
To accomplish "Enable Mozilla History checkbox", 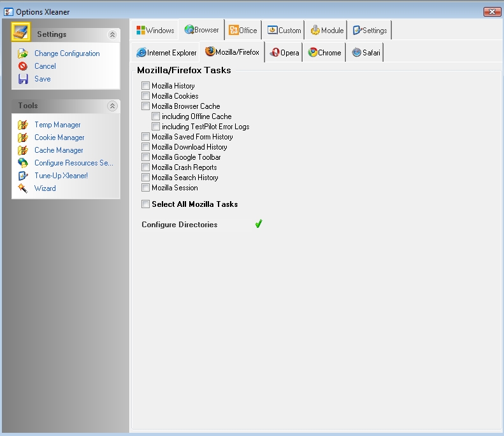I will coord(146,86).
